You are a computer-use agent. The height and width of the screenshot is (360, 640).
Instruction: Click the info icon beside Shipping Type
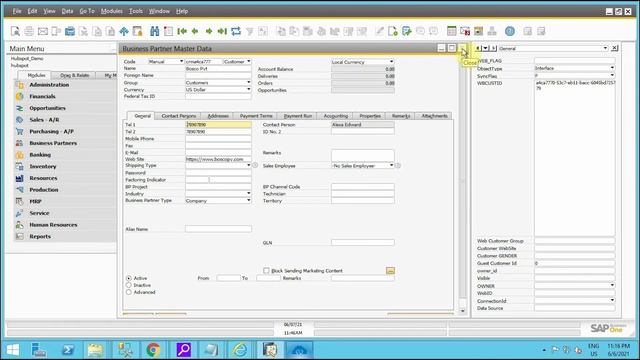(255, 165)
